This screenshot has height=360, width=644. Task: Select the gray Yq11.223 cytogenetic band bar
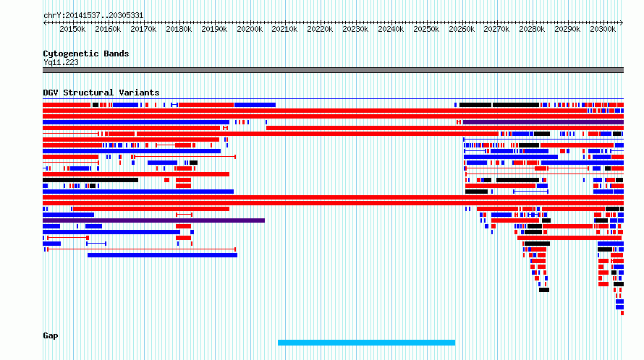[333, 70]
